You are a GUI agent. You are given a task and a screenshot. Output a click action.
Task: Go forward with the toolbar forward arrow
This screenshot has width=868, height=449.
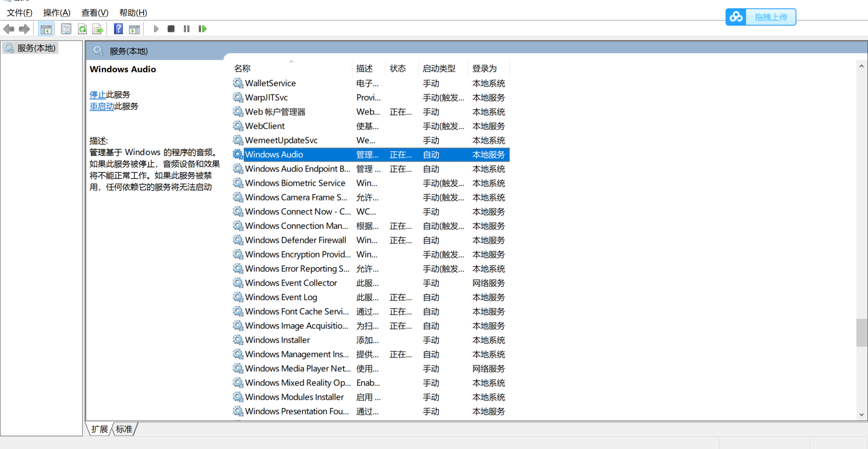(24, 29)
